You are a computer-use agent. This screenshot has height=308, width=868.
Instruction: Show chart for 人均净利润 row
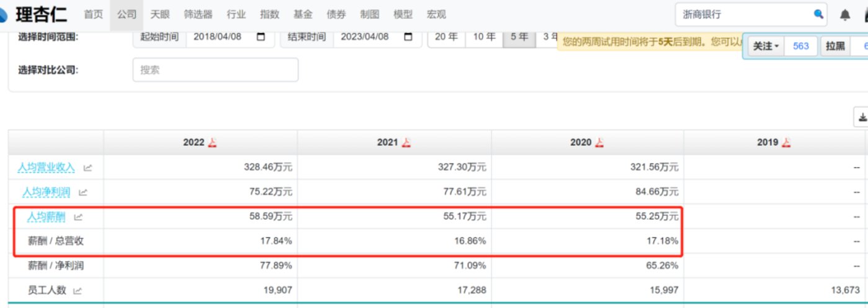[83, 192]
